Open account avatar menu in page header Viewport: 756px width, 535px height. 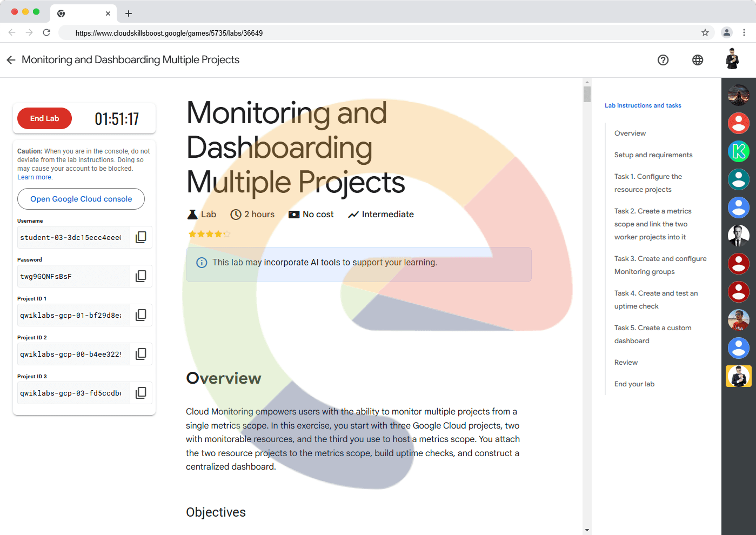(x=732, y=59)
